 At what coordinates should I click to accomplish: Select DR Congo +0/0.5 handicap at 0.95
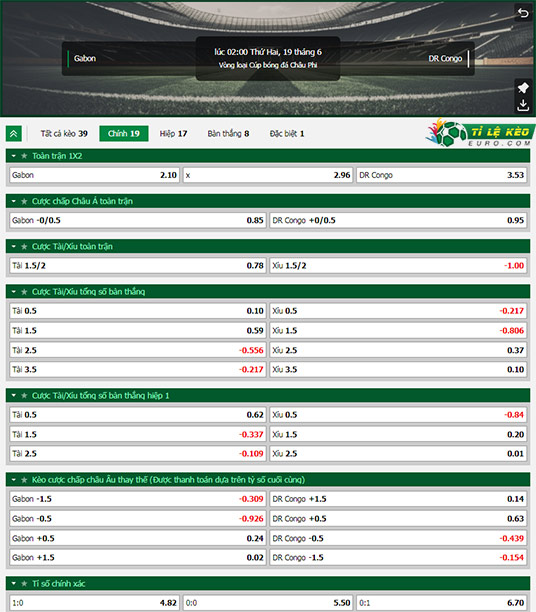point(398,221)
